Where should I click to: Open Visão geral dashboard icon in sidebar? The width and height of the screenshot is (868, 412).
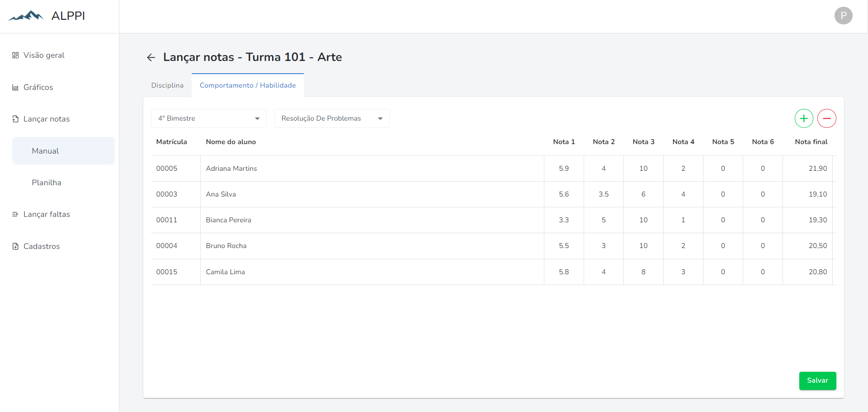point(15,55)
